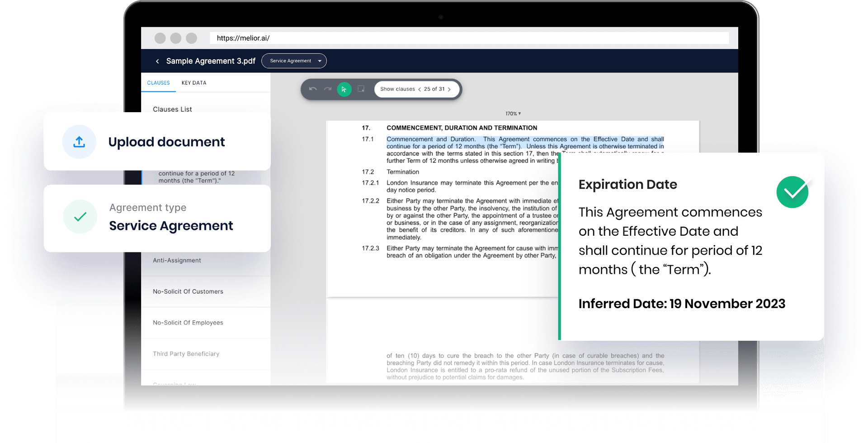The width and height of the screenshot is (868, 443).
Task: Go back using arrow beside Sample Agreement 3.pdf
Action: pos(157,61)
